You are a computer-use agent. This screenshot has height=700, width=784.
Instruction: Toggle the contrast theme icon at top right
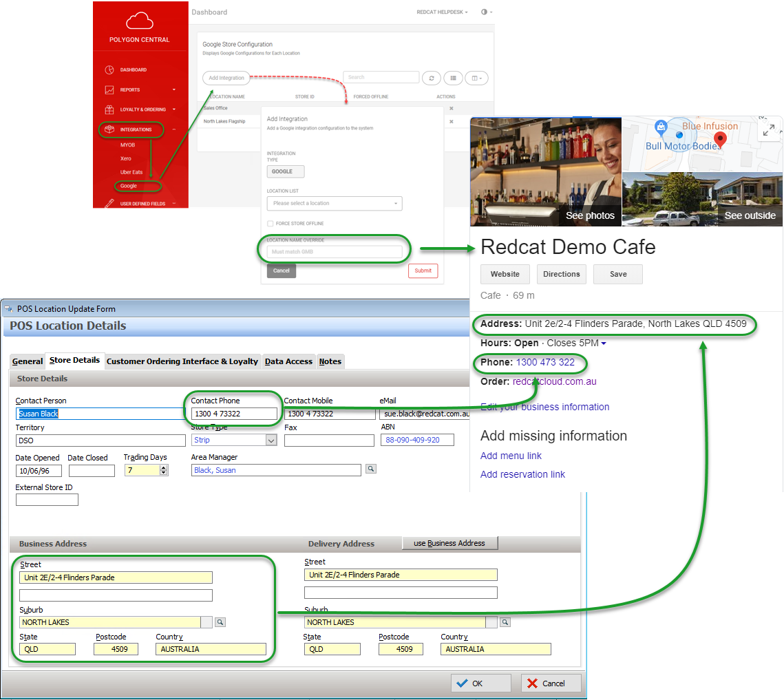tap(484, 12)
